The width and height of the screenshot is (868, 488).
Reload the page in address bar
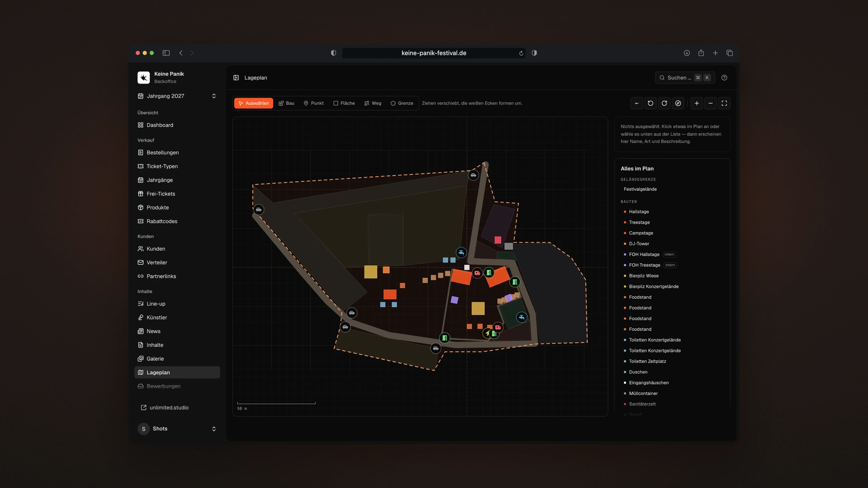[521, 53]
